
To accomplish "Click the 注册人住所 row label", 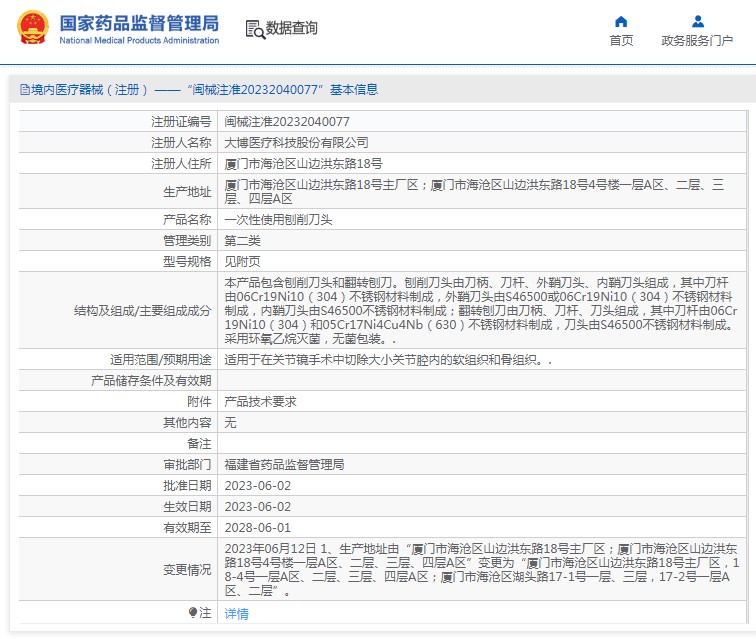I will [x=181, y=163].
